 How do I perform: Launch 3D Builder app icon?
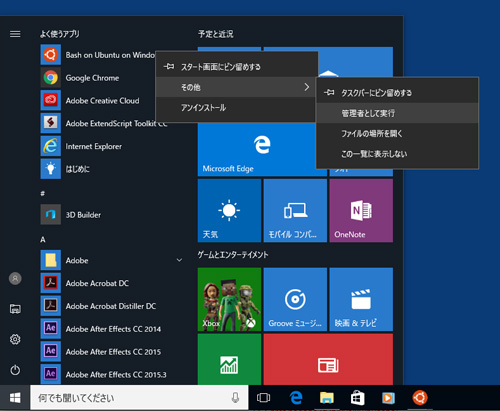pos(51,214)
